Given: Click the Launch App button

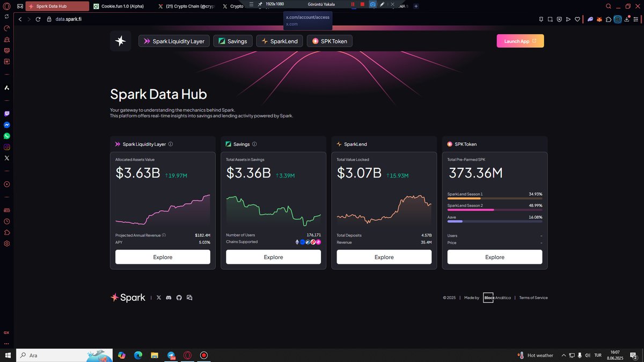Looking at the screenshot, I should pos(520,41).
